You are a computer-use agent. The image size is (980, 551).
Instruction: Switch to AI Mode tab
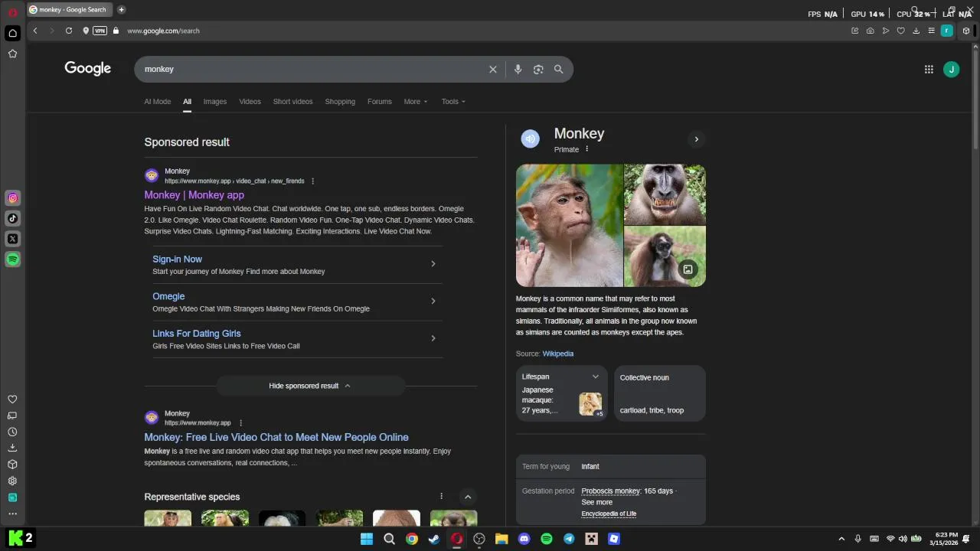tap(158, 101)
